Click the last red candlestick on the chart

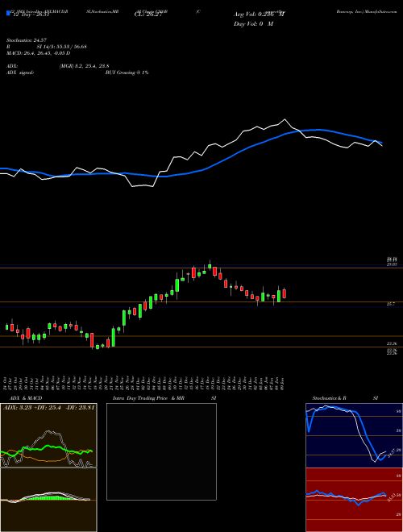click(x=285, y=294)
